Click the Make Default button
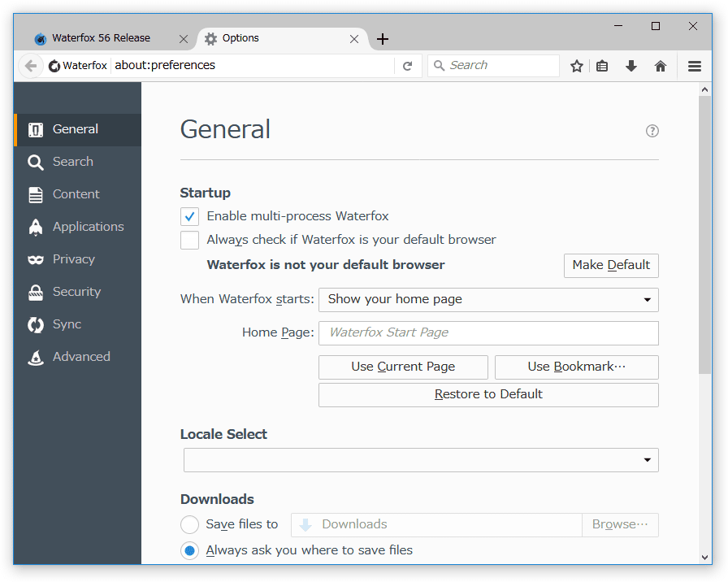Screen dimensions: 728x582 click(x=611, y=265)
